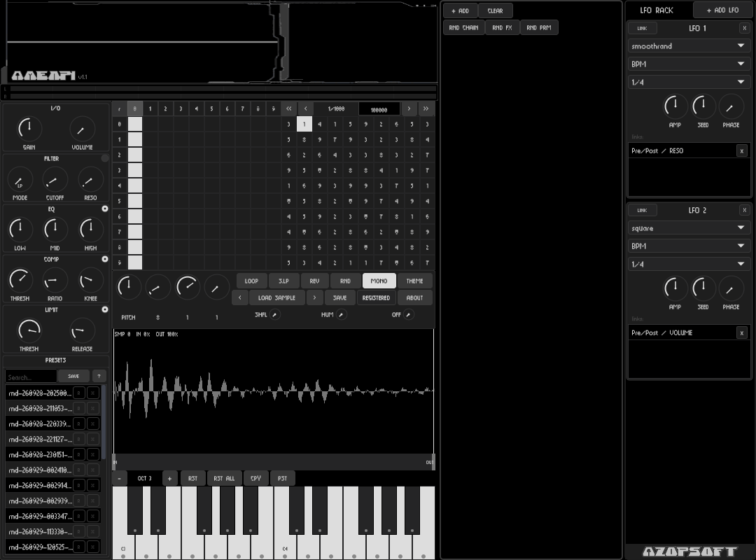
Task: Go to previous pattern page arrow
Action: click(305, 109)
